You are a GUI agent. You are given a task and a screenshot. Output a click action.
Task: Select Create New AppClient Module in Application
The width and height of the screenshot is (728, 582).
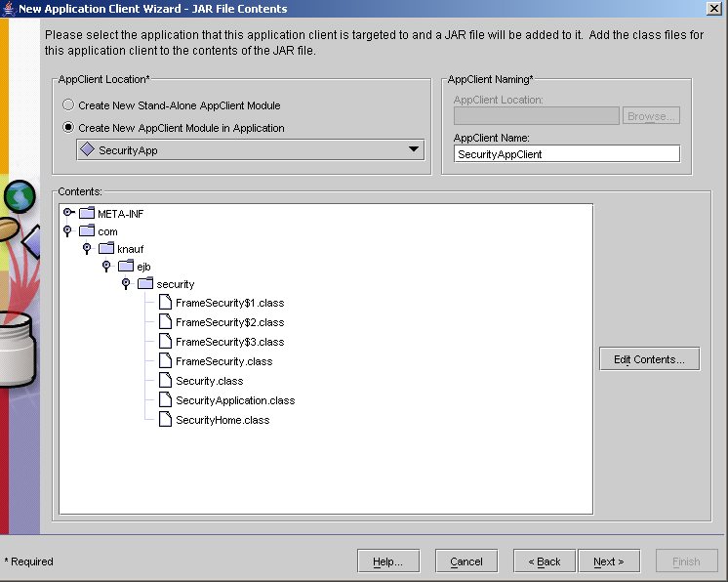[68, 127]
